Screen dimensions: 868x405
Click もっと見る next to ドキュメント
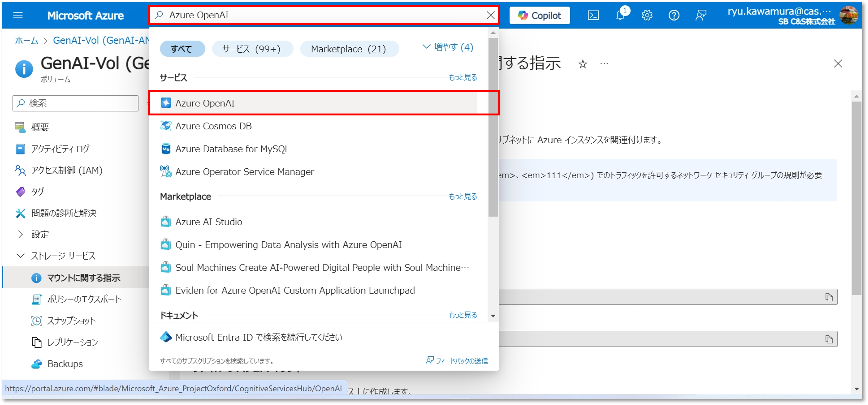463,315
